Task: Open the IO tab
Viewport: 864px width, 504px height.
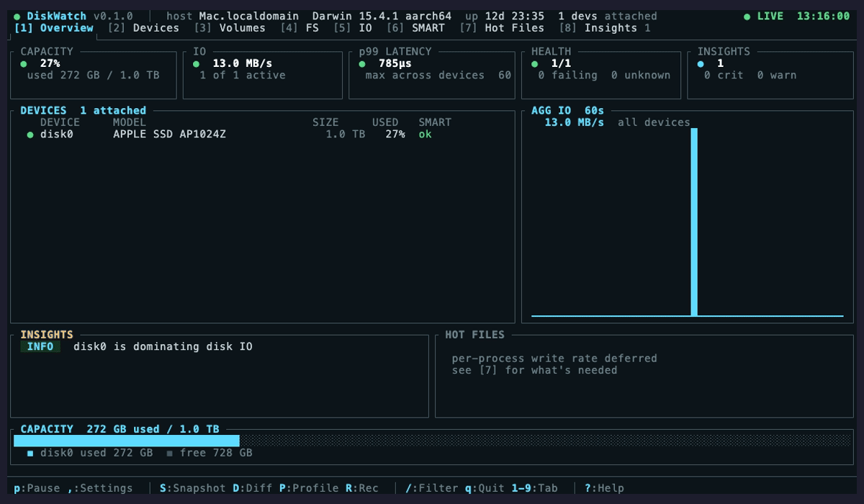Action: [353, 28]
